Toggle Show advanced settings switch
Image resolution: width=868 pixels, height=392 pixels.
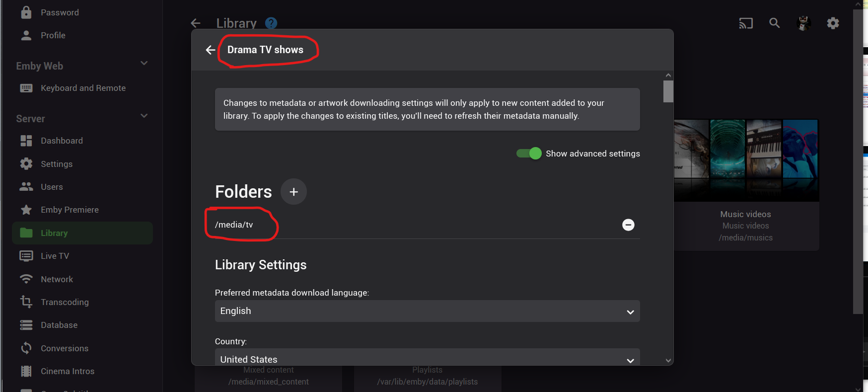(x=529, y=154)
